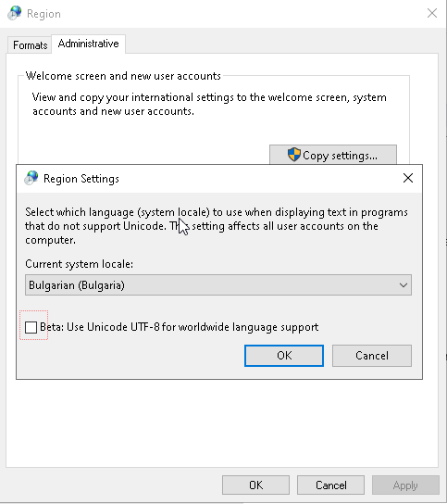
Task: Click the 'Use Unicode UTF-8' checkbox label text
Action: point(180,327)
